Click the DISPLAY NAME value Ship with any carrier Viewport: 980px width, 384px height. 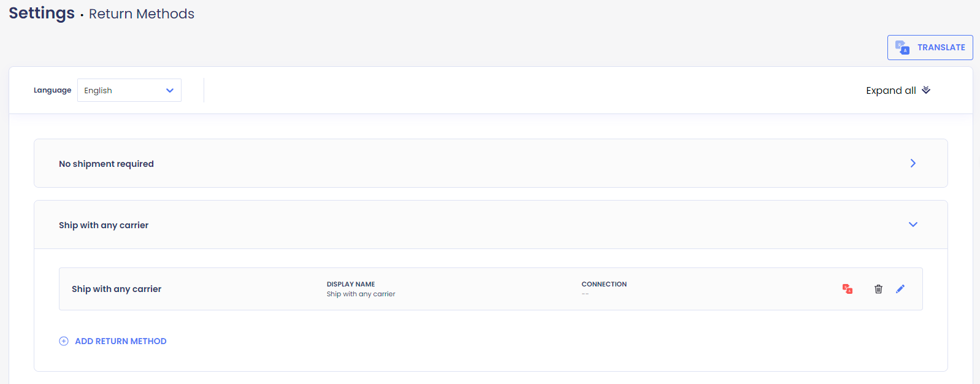(x=361, y=294)
